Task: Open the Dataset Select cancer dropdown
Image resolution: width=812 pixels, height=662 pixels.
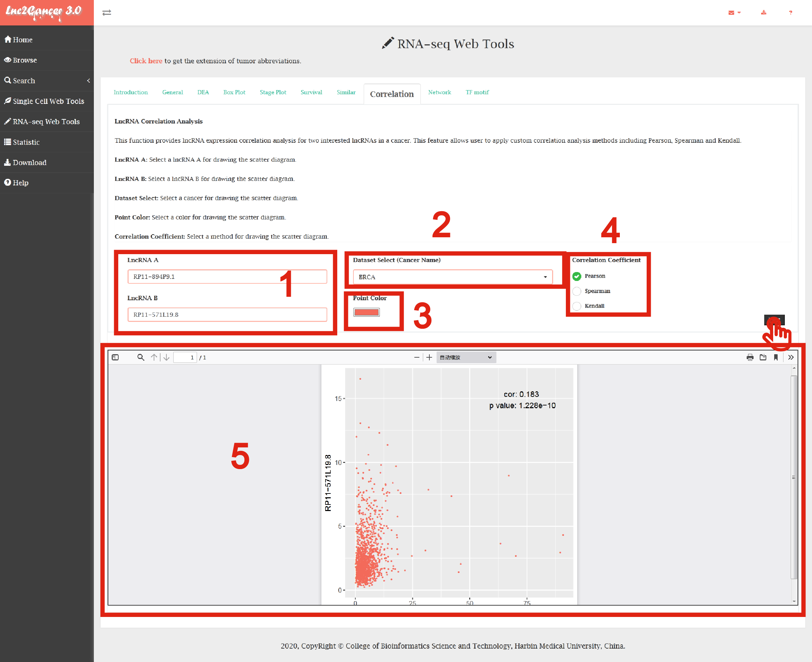Action: [x=452, y=277]
